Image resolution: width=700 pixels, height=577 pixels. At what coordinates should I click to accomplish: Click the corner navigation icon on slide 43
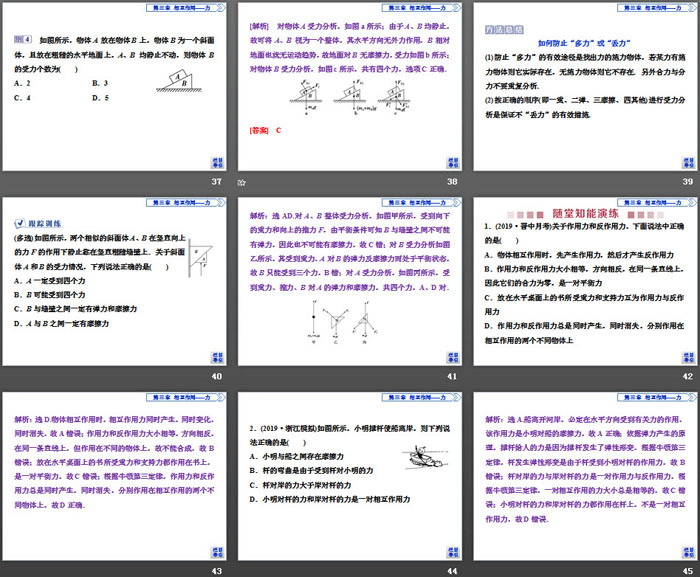coord(217,552)
